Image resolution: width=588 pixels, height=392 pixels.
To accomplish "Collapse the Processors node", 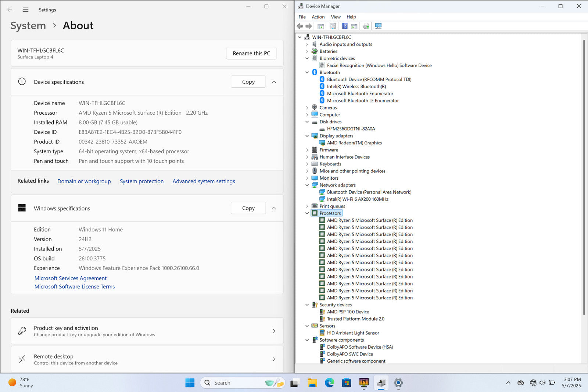I will click(307, 213).
